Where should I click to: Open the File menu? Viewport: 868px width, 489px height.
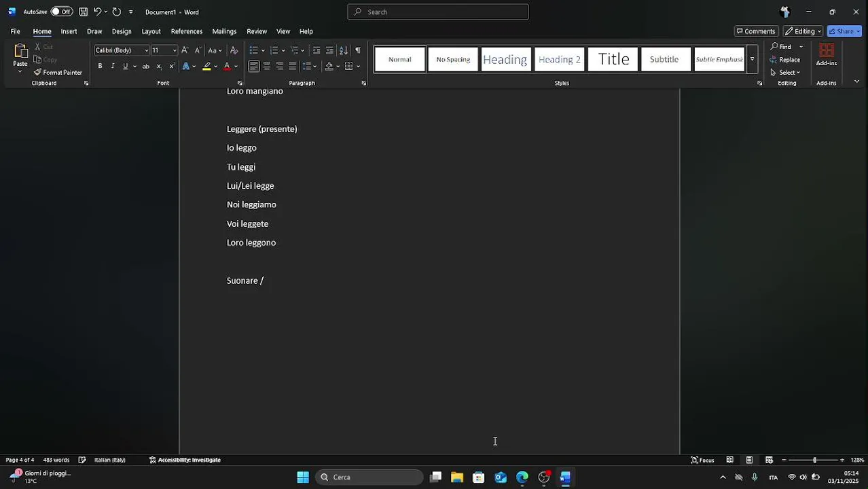coord(15,31)
